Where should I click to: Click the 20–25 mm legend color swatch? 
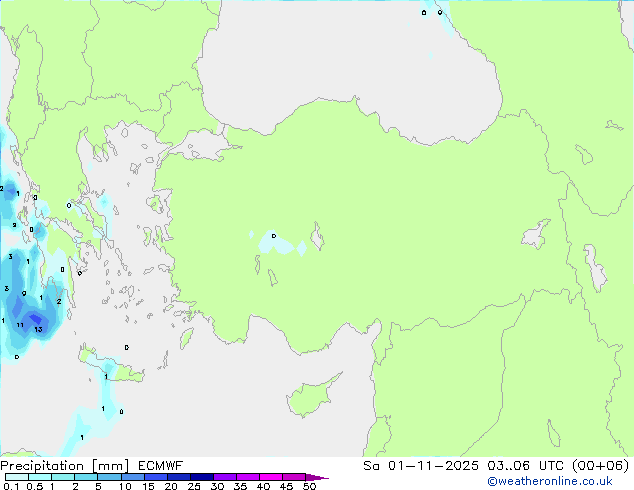pyautogui.click(x=178, y=477)
